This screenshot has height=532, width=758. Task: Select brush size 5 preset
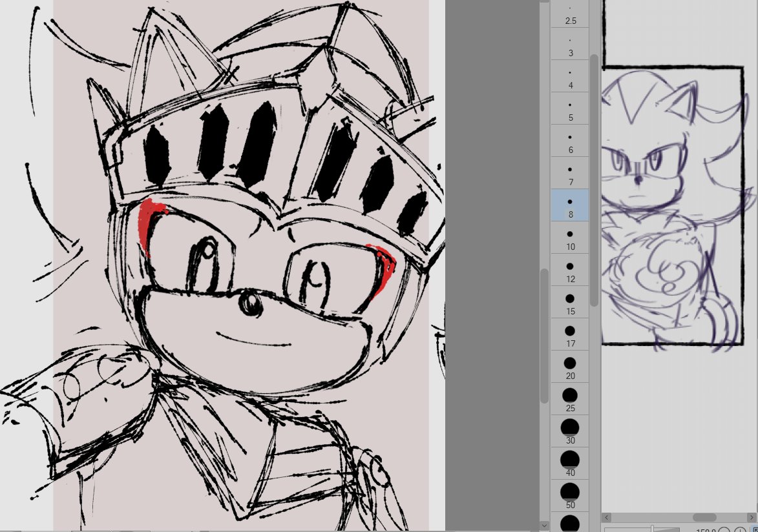pos(570,108)
